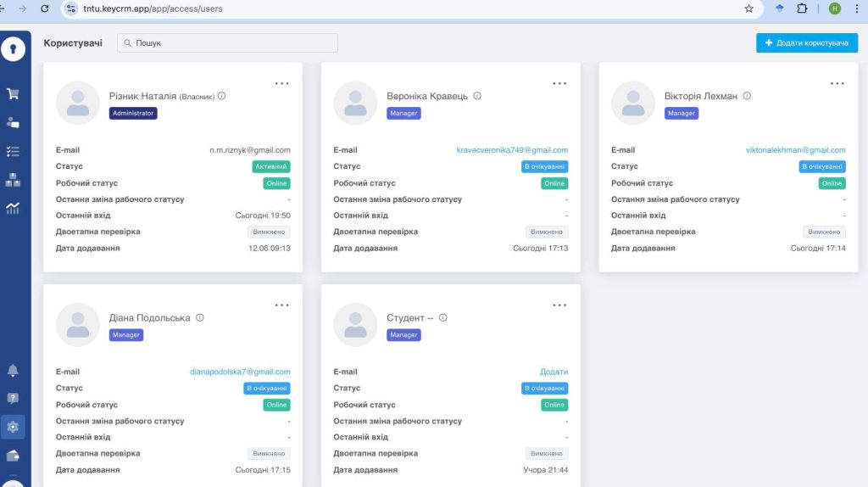Open the analytics chart icon in sidebar
Screen dimensions: 868x487
pyautogui.click(x=13, y=208)
